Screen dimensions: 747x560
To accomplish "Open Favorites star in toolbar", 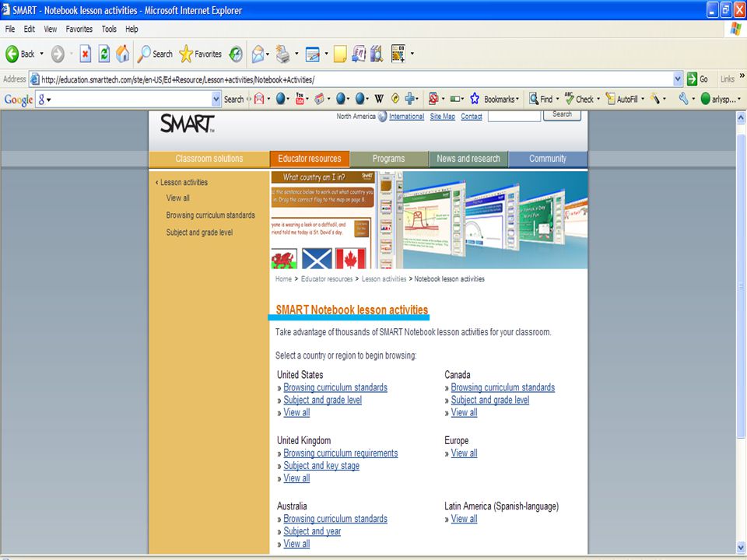I will point(200,54).
